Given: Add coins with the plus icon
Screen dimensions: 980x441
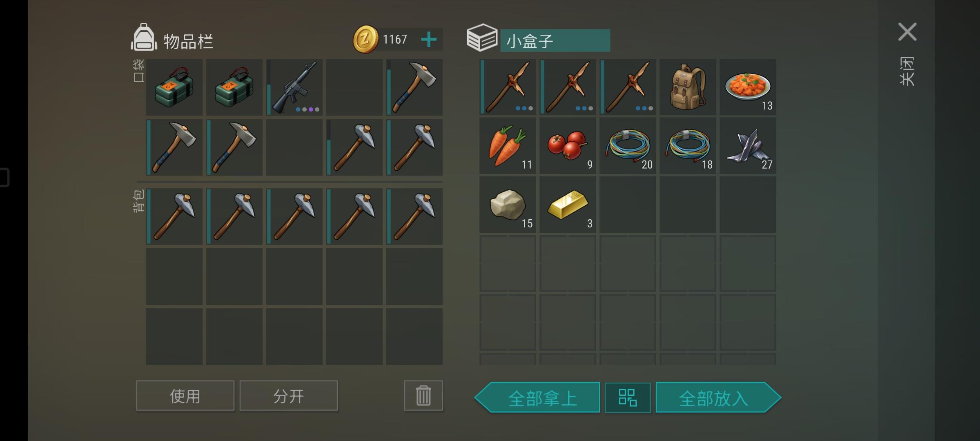Looking at the screenshot, I should 429,40.
